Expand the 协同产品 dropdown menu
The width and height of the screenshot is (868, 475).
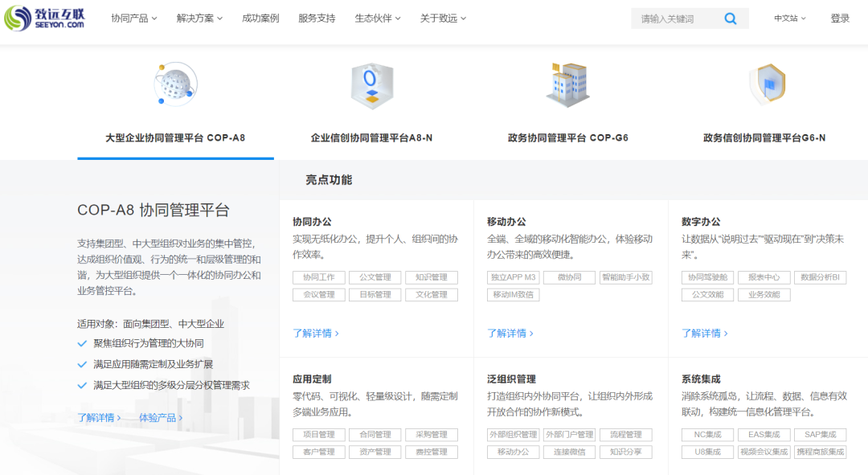pyautogui.click(x=134, y=18)
